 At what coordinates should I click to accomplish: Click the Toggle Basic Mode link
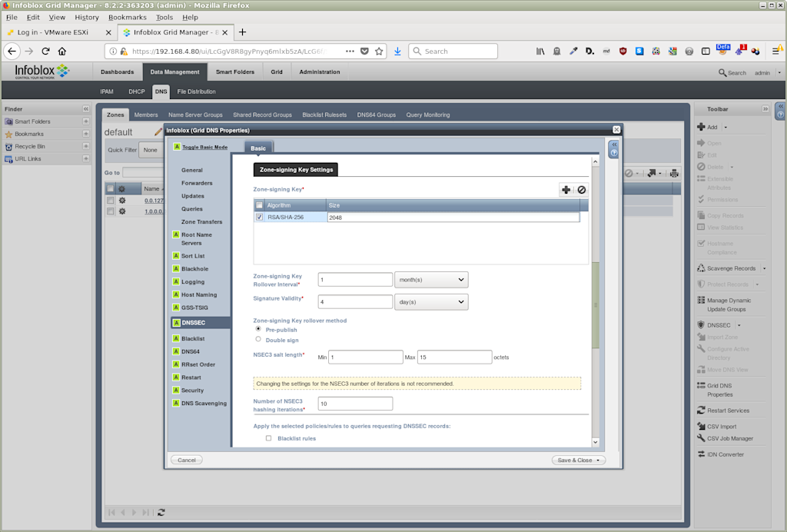coord(204,147)
